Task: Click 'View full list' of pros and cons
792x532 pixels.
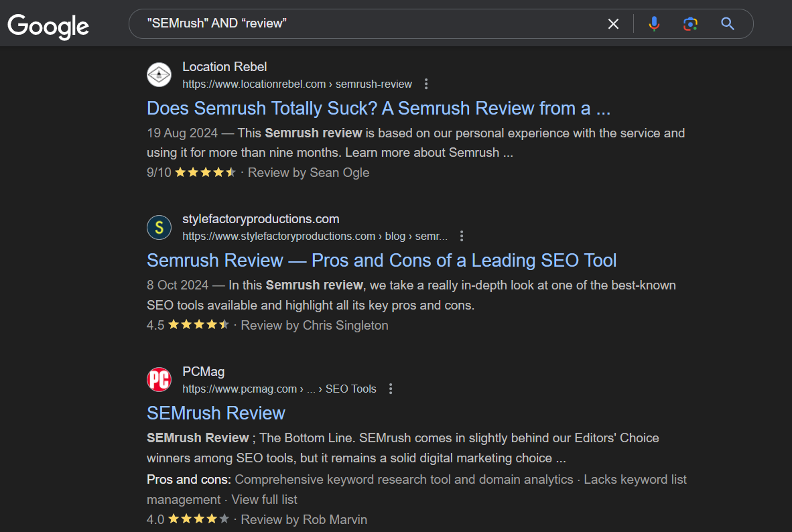Action: [264, 499]
